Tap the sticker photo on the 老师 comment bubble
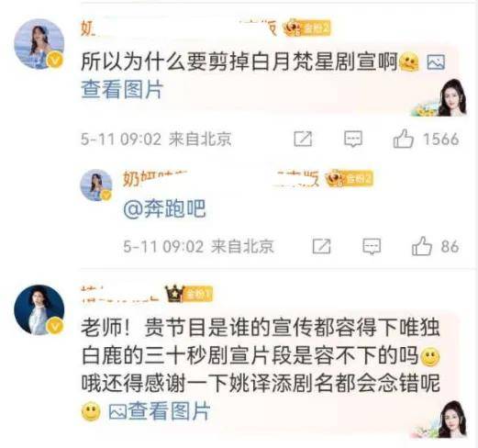 pyautogui.click(x=439, y=420)
